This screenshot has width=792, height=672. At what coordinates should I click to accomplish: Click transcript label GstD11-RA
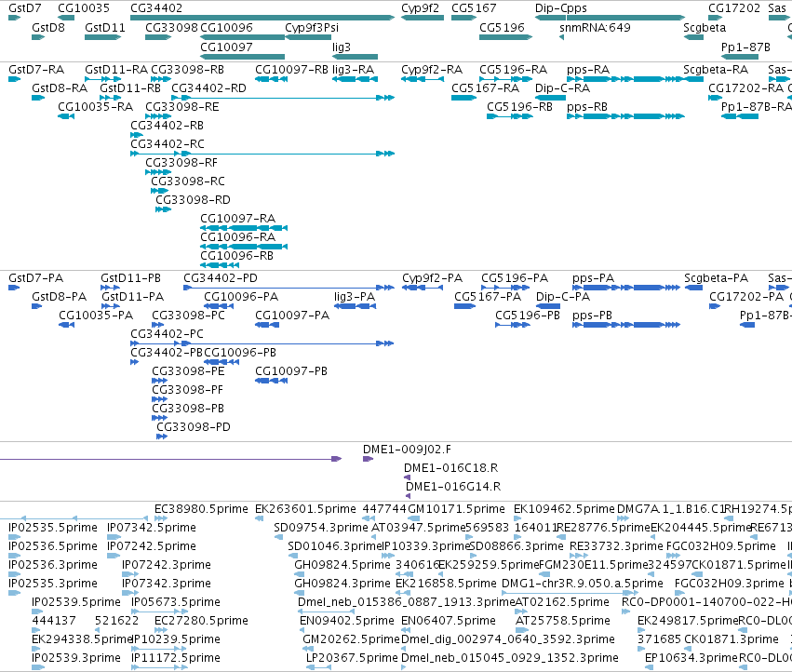click(116, 69)
